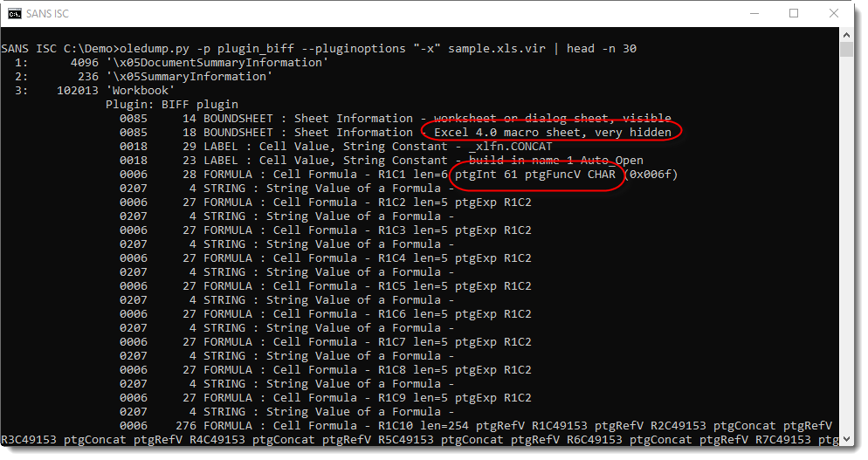
Task: Click the scrollbar down arrow
Action: [x=846, y=439]
